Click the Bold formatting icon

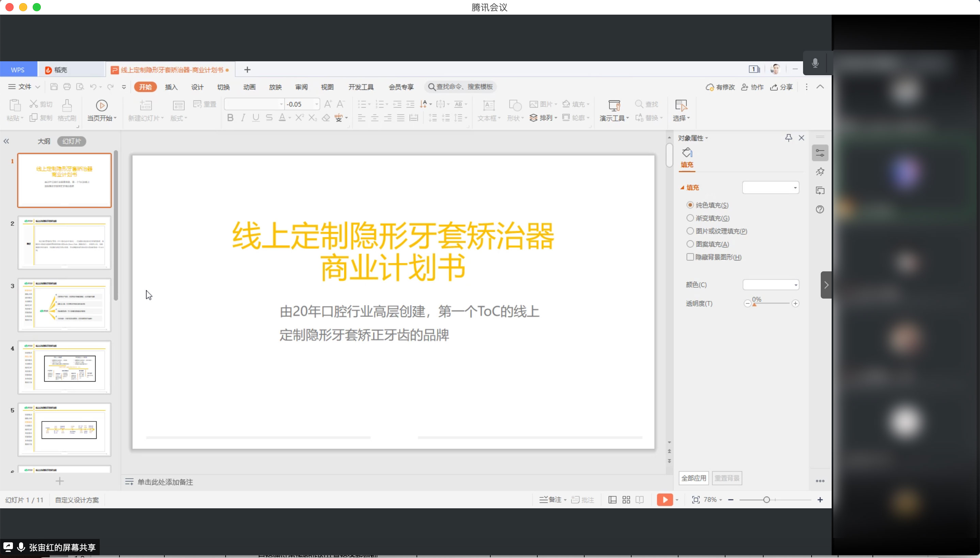pyautogui.click(x=230, y=118)
